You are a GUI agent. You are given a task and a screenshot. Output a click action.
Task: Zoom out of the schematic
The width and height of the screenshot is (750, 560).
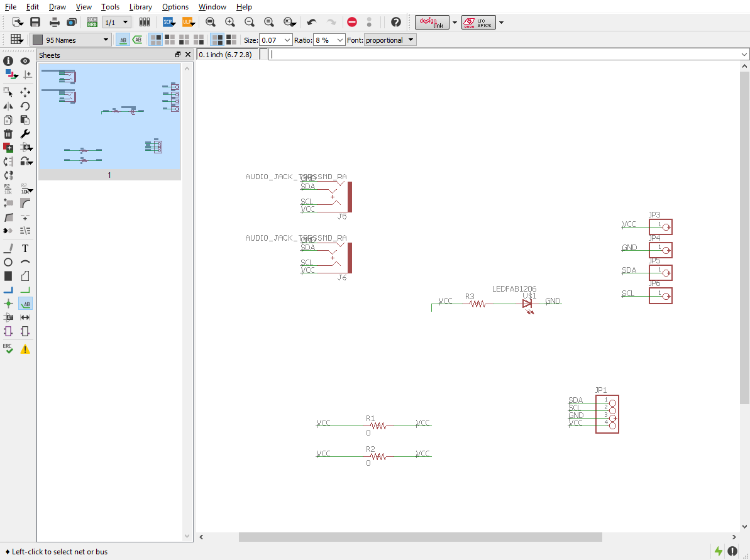click(x=249, y=22)
